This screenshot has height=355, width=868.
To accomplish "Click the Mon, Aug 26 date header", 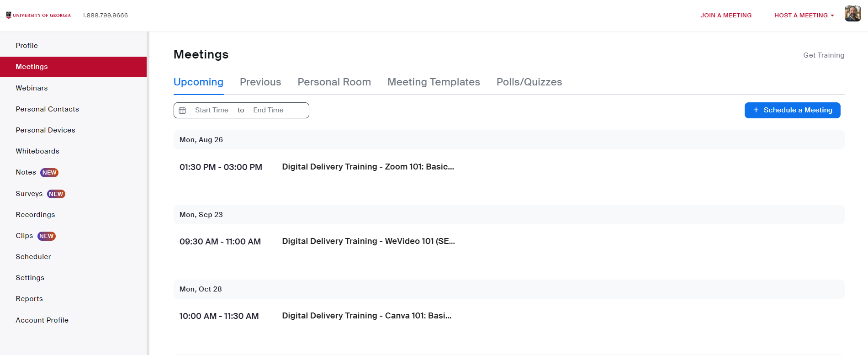I will point(509,140).
